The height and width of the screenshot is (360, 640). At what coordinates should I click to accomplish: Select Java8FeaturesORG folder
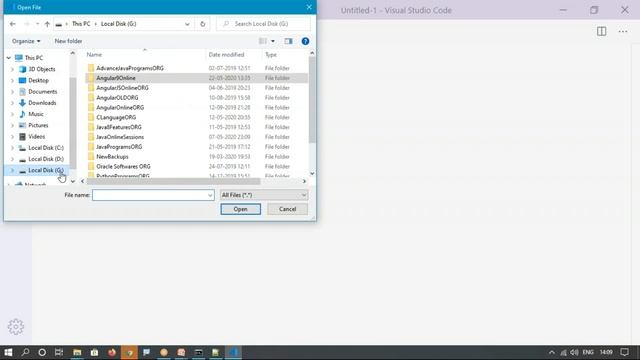119,127
